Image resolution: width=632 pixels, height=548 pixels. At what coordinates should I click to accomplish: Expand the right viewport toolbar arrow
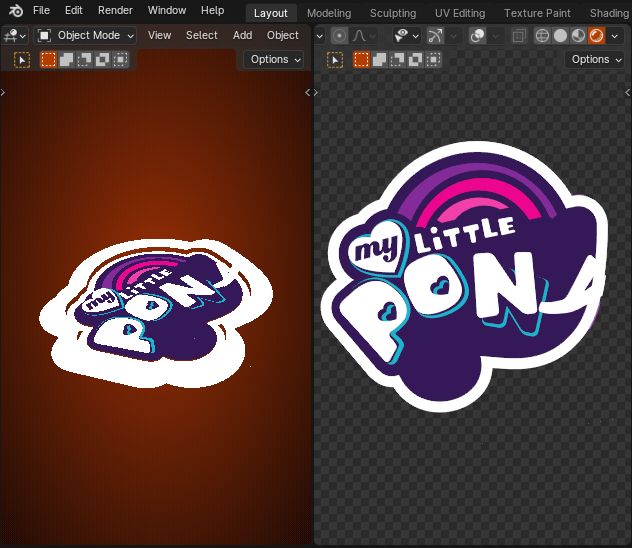tap(316, 93)
